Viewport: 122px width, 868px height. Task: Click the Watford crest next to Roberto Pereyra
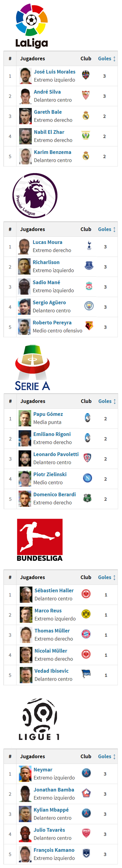89,326
